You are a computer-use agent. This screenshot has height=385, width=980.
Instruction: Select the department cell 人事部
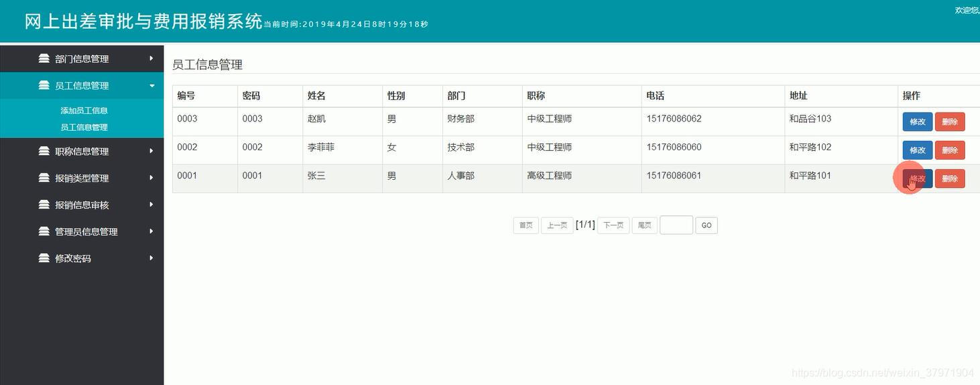point(461,176)
